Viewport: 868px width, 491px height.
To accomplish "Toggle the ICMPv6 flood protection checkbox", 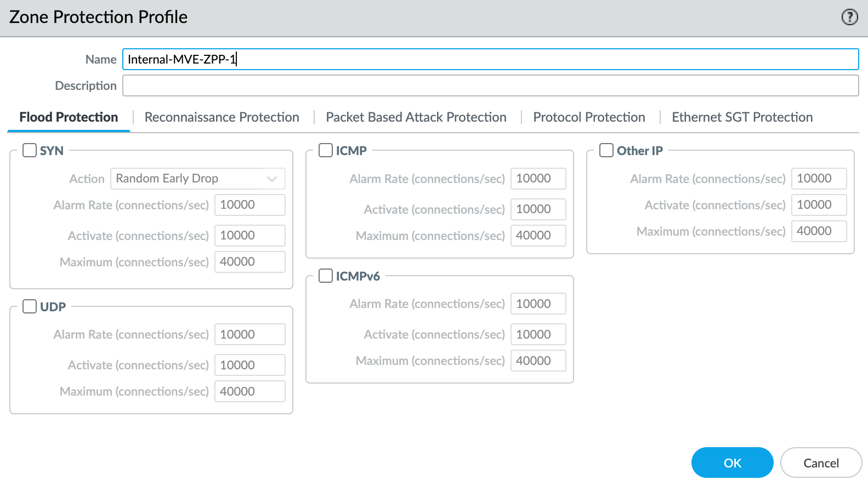I will [326, 276].
